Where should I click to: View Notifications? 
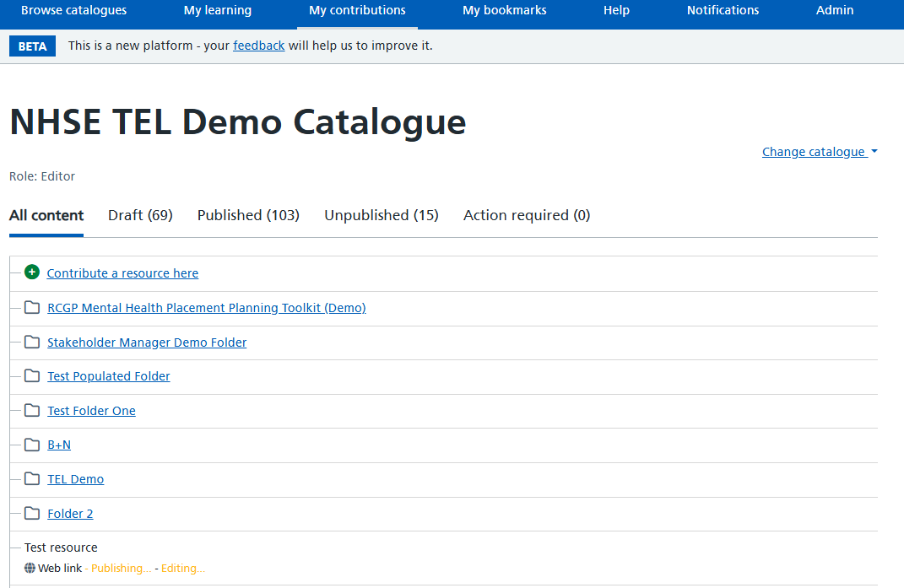(x=723, y=10)
